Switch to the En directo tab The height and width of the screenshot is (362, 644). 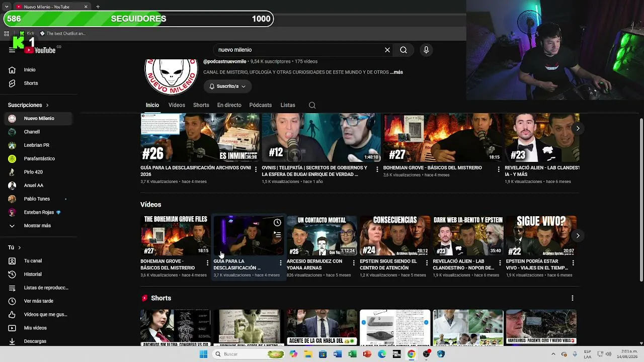click(229, 105)
